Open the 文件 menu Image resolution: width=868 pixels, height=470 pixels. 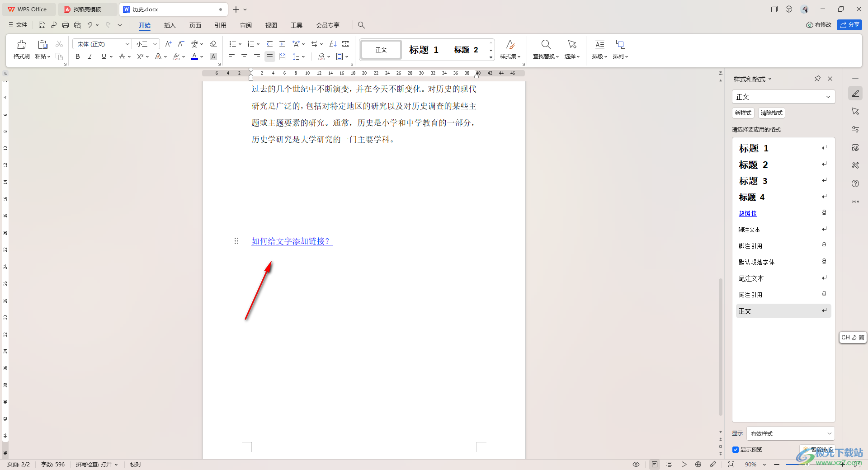pyautogui.click(x=18, y=25)
